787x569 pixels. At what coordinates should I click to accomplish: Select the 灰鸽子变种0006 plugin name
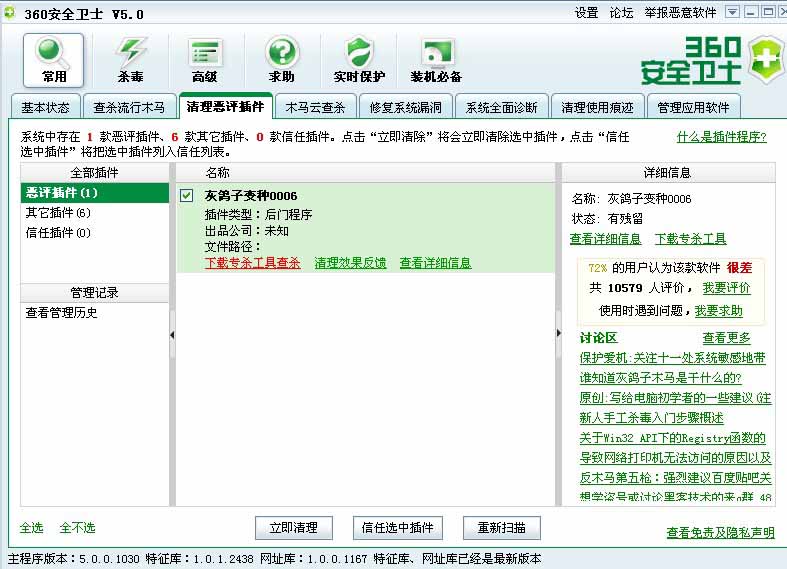click(251, 196)
